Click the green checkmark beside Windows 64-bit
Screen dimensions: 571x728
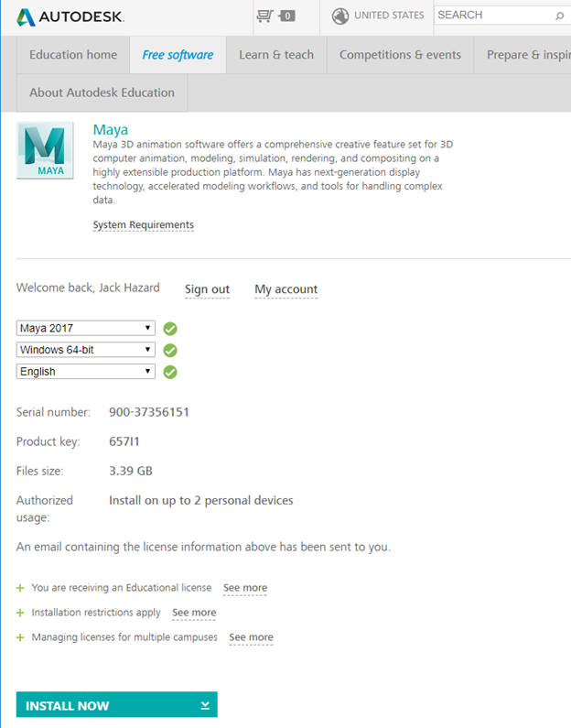pos(170,350)
